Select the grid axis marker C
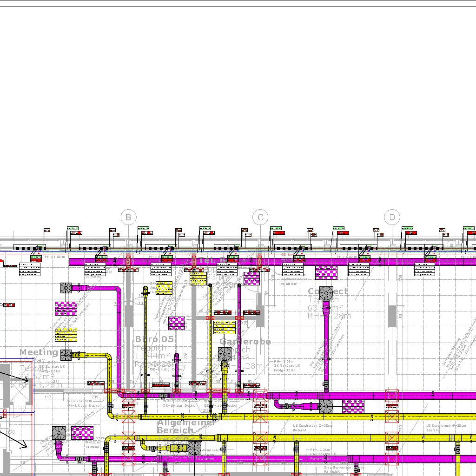This screenshot has height=476, width=476. (x=260, y=217)
